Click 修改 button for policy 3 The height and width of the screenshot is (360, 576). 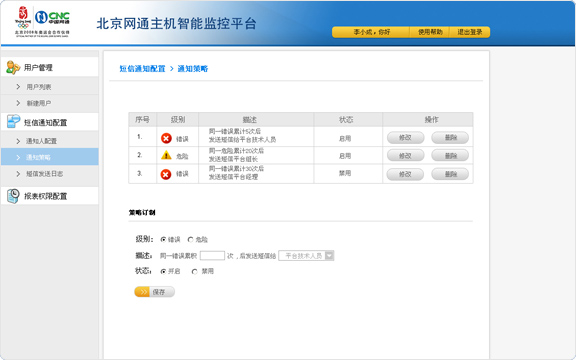coord(406,174)
